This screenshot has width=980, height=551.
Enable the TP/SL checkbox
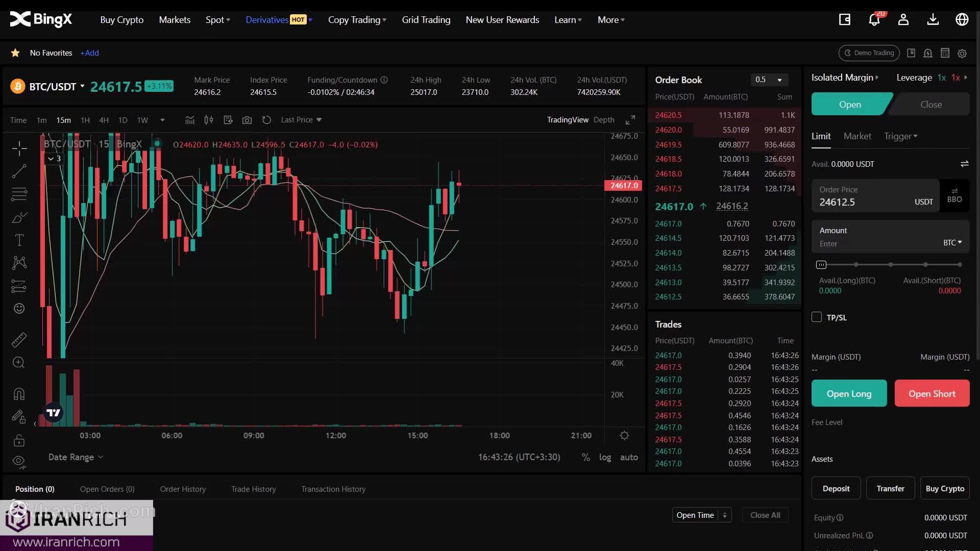(x=817, y=317)
